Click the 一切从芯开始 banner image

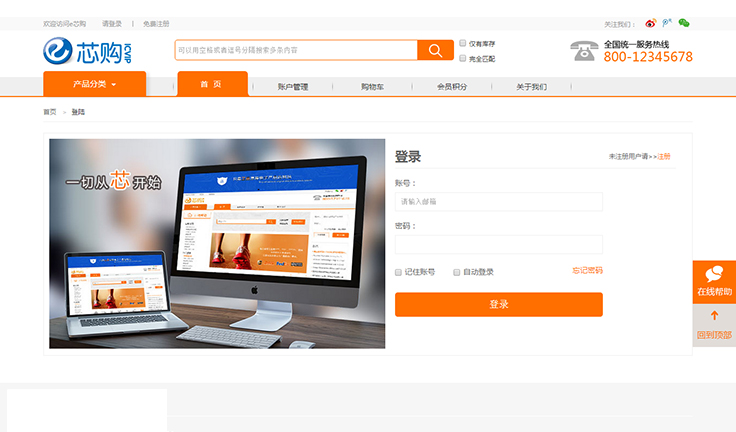[217, 243]
